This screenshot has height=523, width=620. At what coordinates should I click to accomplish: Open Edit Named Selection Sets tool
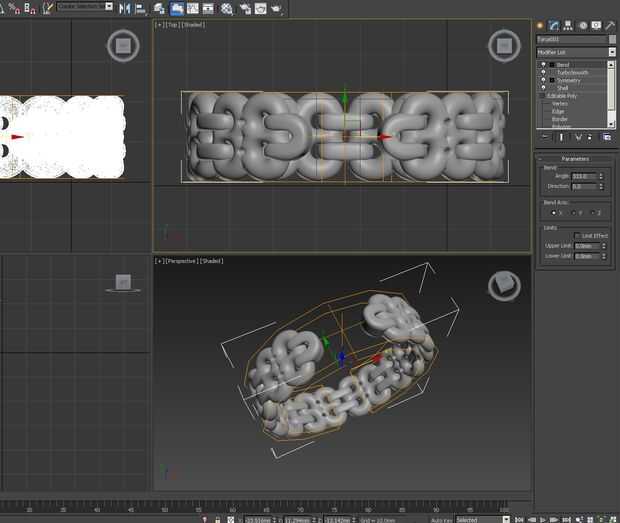pos(47,8)
